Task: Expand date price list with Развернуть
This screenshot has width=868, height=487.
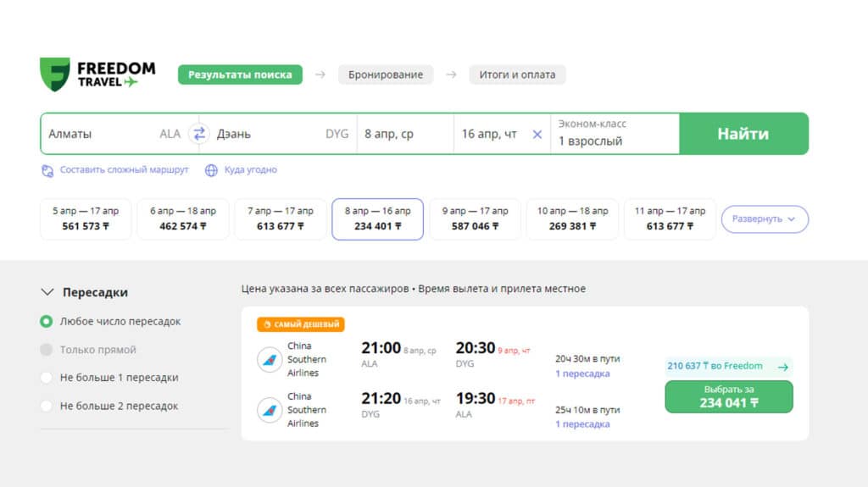Action: [764, 219]
